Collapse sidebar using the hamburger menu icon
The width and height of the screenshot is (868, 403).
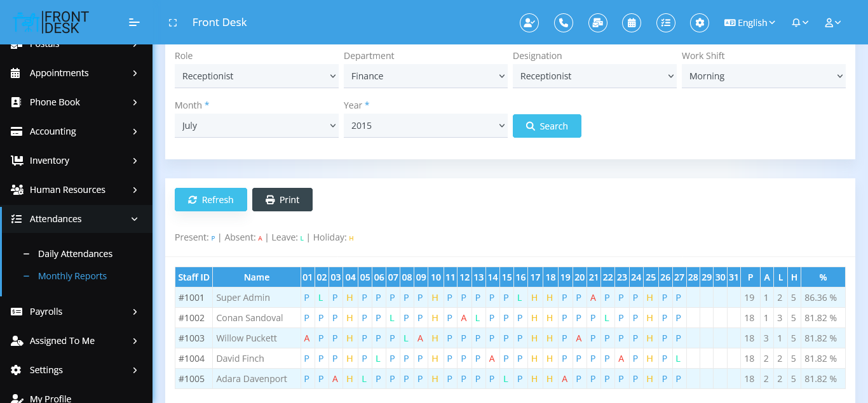(x=134, y=23)
